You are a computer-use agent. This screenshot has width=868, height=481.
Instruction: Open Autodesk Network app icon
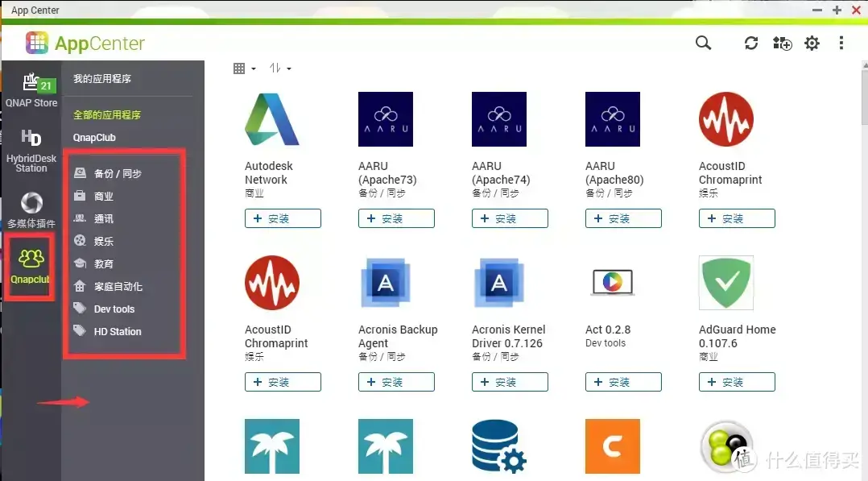coord(272,119)
